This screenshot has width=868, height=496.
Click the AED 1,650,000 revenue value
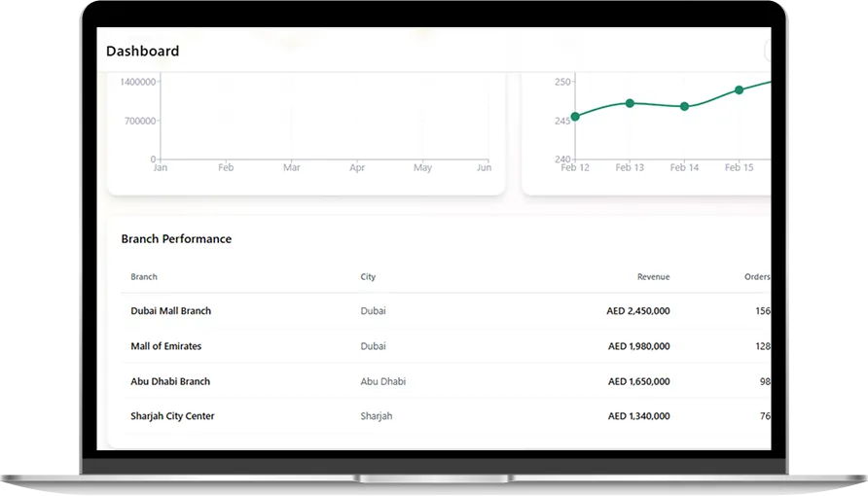638,381
